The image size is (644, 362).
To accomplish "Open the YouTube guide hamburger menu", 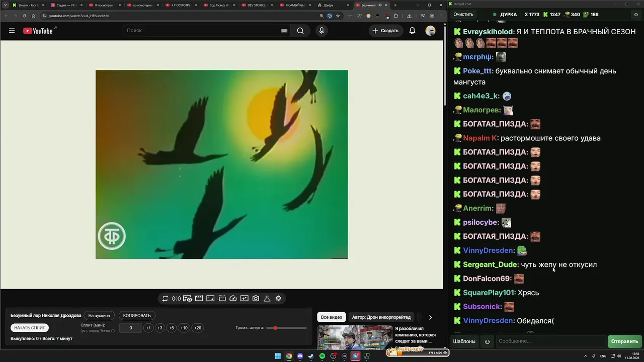I will coord(12,31).
